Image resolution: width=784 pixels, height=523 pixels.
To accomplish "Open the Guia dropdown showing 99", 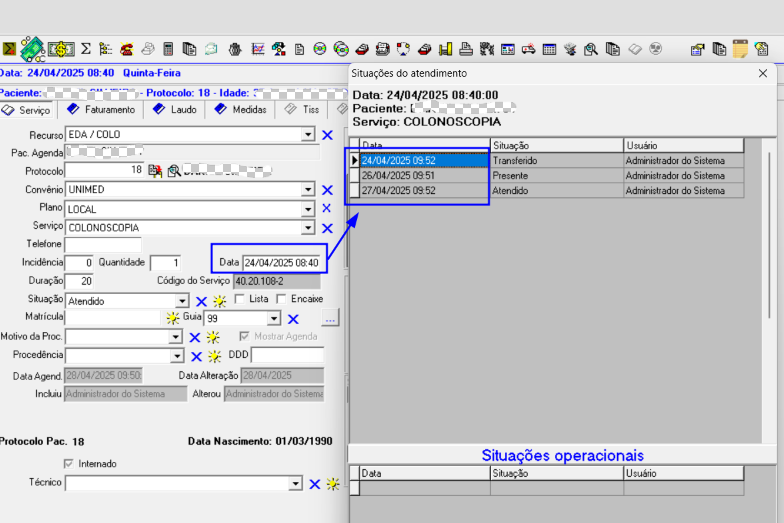I will tap(274, 318).
